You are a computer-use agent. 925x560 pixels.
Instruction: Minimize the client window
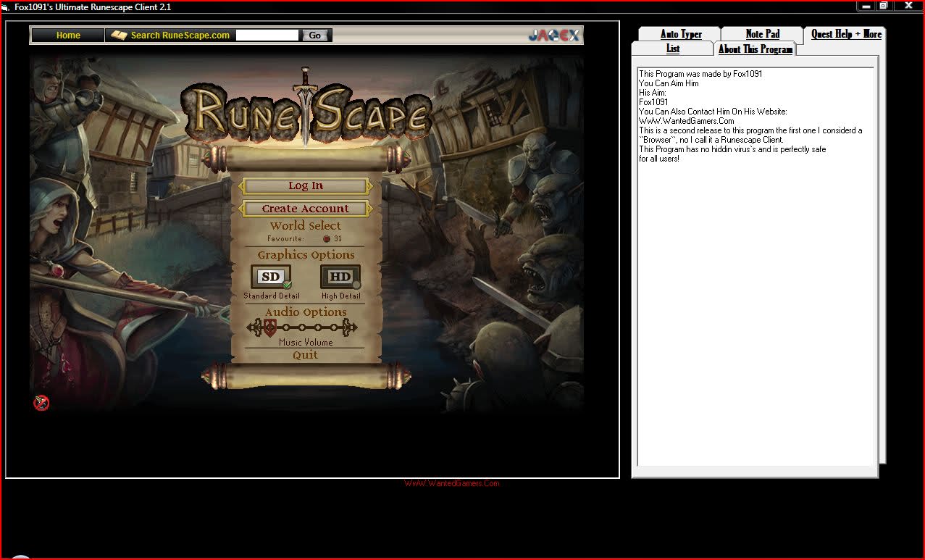coord(866,6)
